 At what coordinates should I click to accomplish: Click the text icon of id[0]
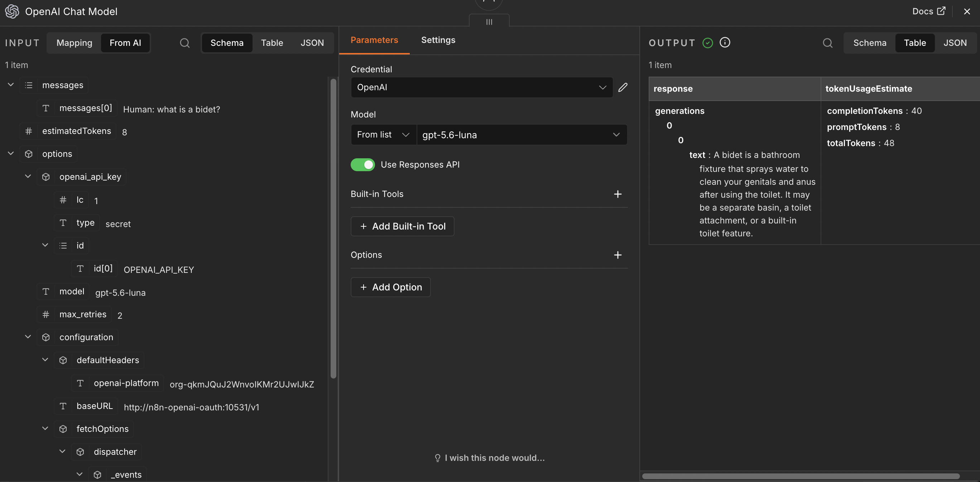coord(80,269)
